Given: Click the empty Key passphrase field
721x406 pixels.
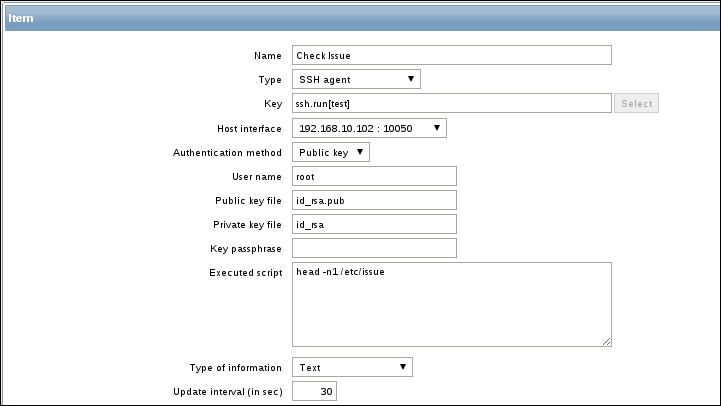Looking at the screenshot, I should [374, 248].
